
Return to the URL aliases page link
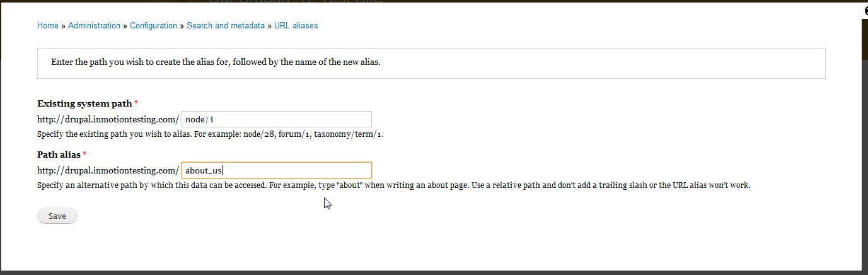(296, 26)
